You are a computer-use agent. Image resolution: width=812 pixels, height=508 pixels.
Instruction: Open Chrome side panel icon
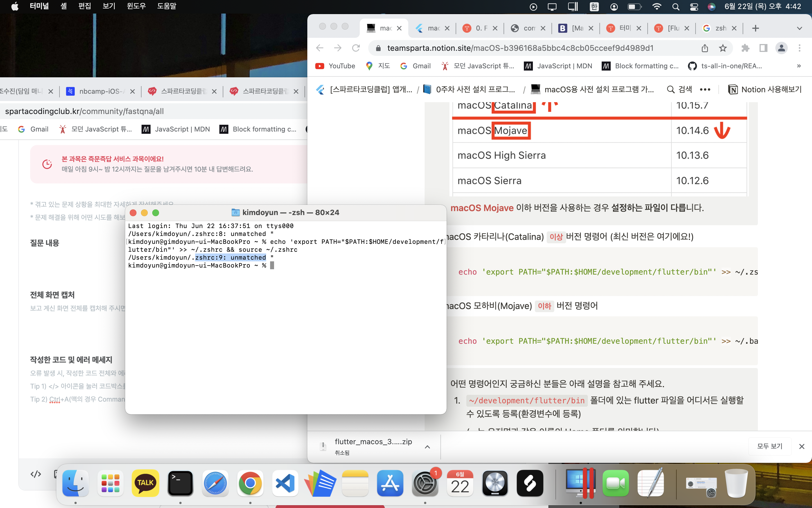point(763,48)
